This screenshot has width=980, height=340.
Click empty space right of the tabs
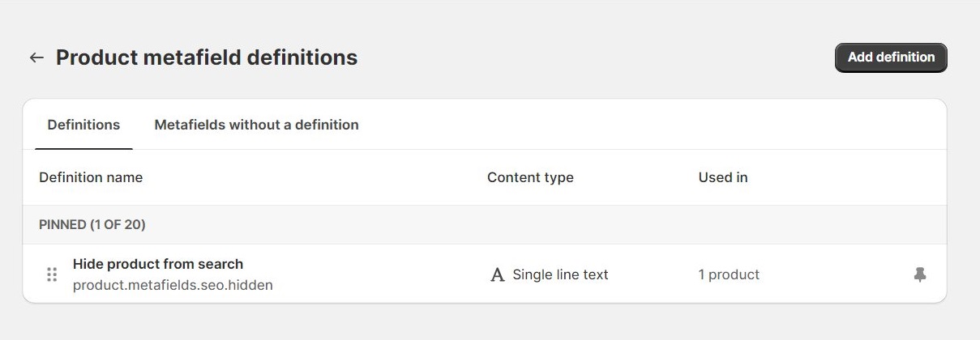(648, 125)
